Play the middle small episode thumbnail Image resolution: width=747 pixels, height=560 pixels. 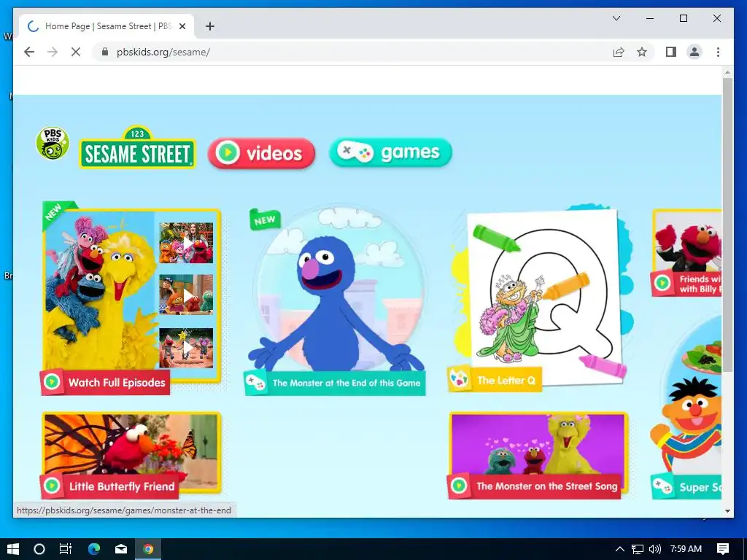point(186,295)
